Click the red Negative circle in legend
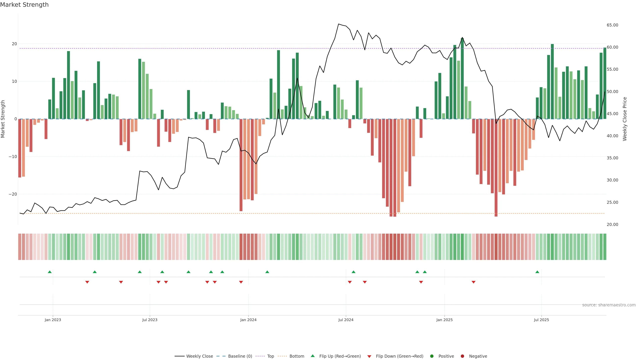The width and height of the screenshot is (644, 362). click(x=462, y=356)
